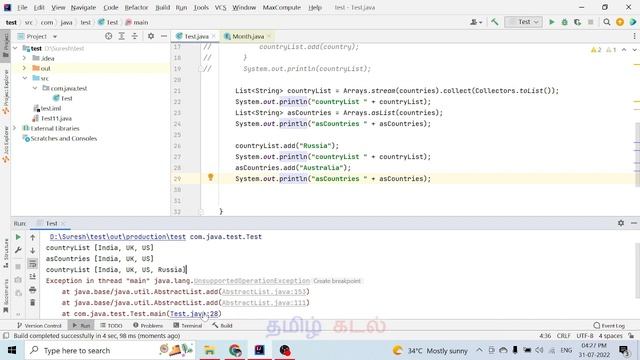Minimize the Run tool window
640x360 pixels.
point(634,223)
